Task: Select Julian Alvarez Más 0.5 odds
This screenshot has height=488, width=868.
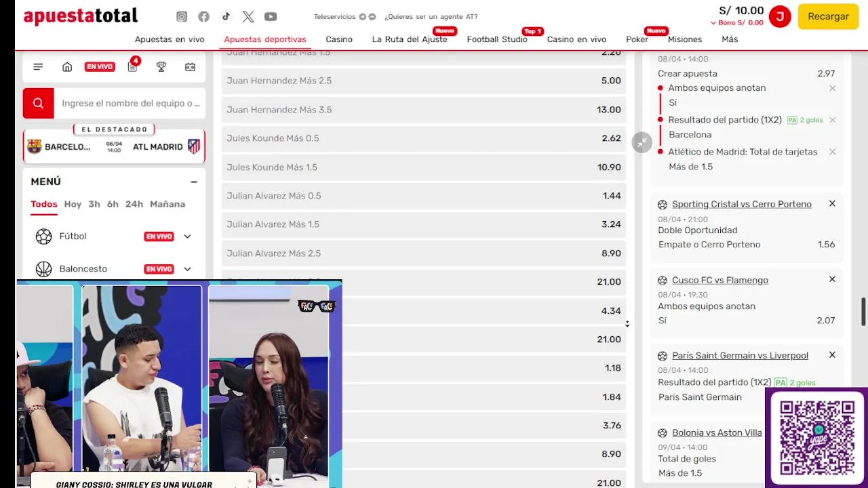Action: tap(424, 196)
